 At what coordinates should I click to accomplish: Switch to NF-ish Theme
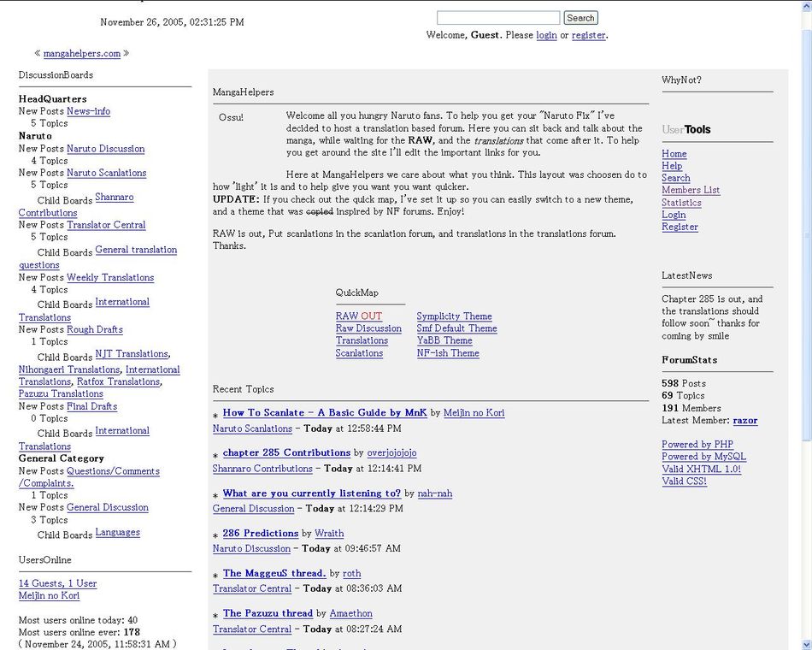[448, 353]
